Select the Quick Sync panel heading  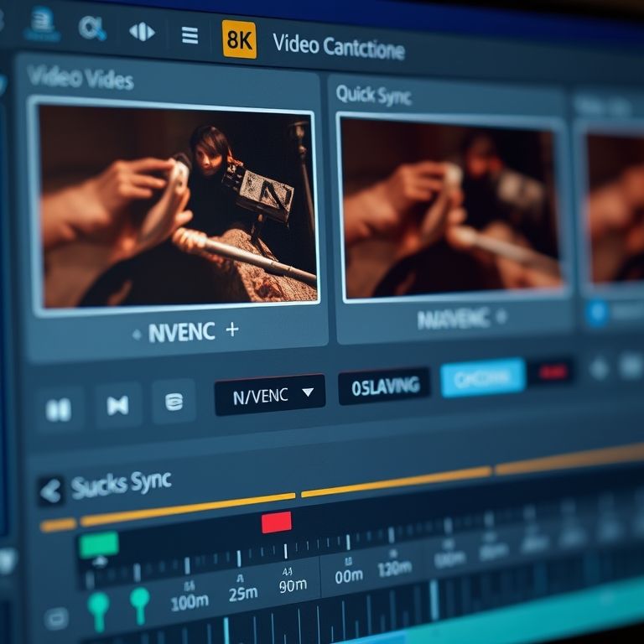pos(373,95)
